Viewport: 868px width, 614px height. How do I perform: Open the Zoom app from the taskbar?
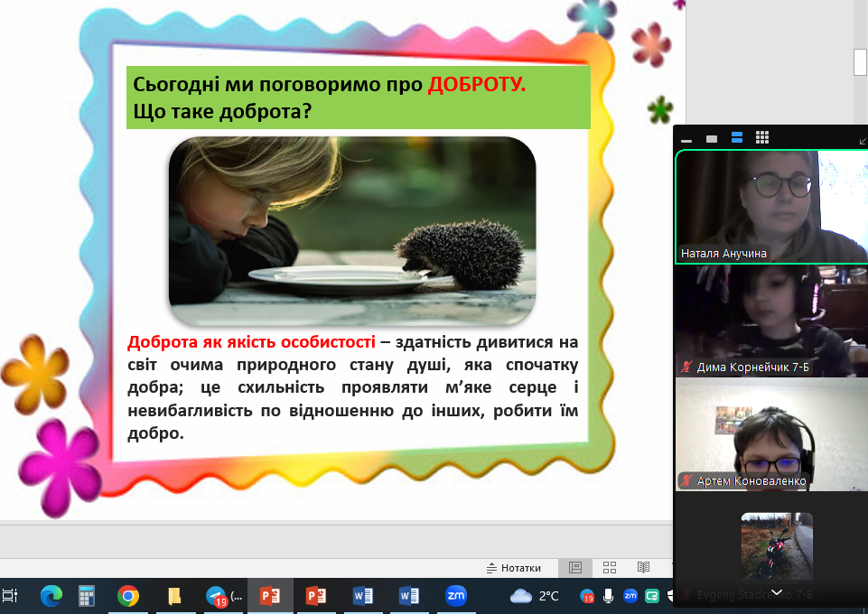[x=455, y=596]
